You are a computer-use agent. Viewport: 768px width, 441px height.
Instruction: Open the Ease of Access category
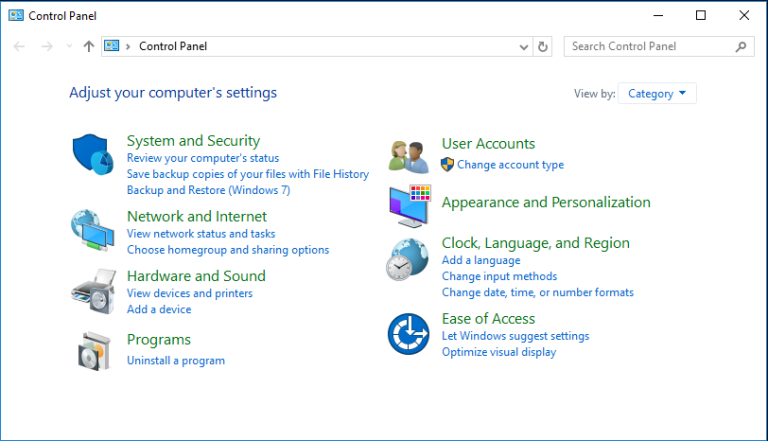click(x=488, y=318)
